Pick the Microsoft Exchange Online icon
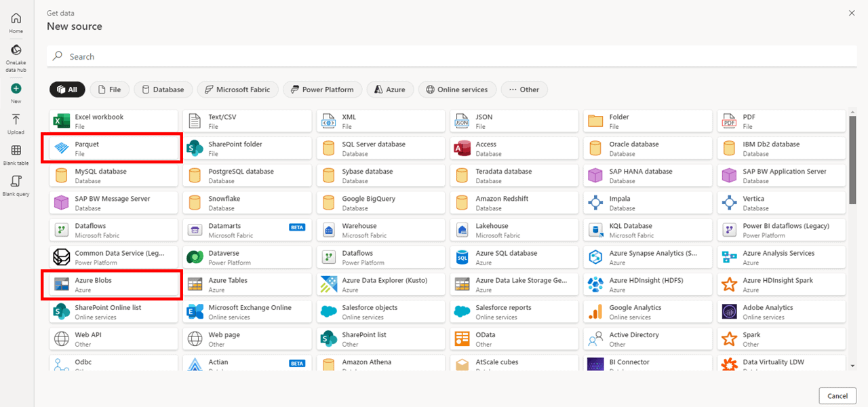The width and height of the screenshot is (868, 407). pyautogui.click(x=195, y=311)
